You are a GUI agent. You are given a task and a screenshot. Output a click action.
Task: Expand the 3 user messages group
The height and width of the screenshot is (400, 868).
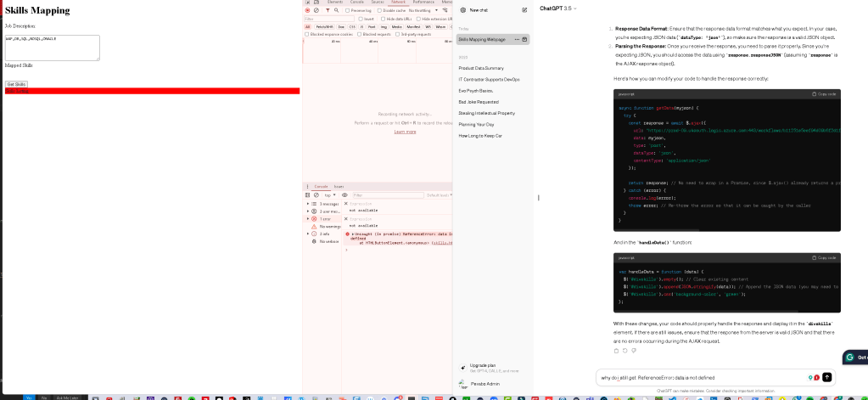coord(308,211)
